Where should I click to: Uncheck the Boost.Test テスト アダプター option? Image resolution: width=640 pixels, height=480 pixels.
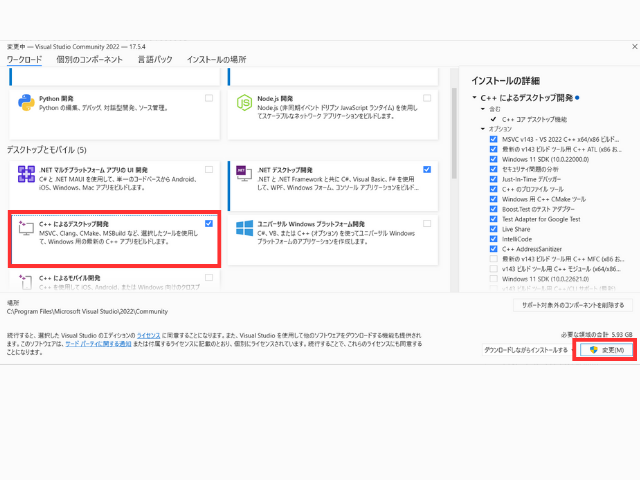coord(493,209)
